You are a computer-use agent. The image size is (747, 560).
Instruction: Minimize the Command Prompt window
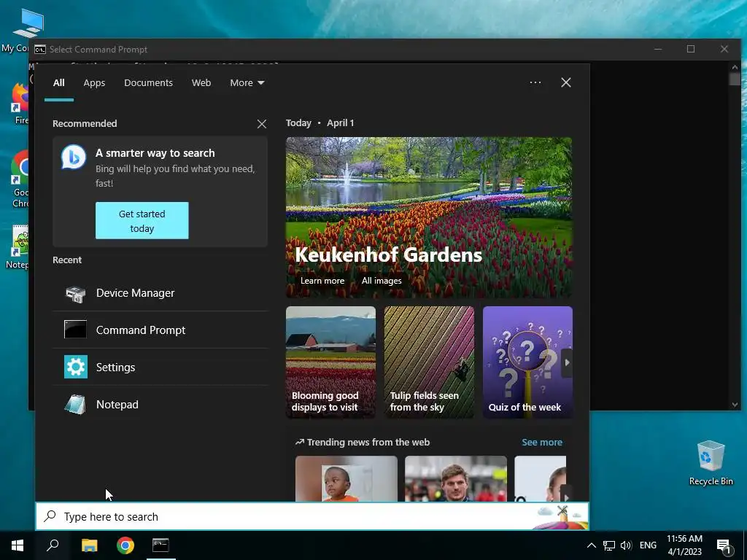[x=658, y=49]
